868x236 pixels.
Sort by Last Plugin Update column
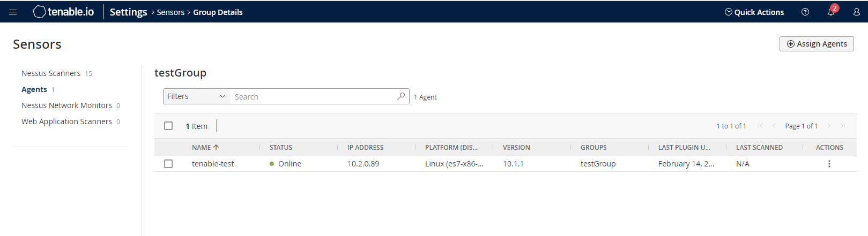click(685, 147)
